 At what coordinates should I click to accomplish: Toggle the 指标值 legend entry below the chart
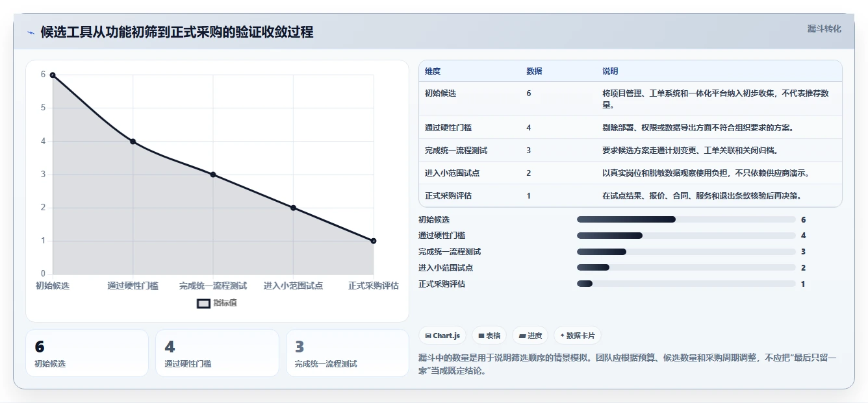[217, 303]
